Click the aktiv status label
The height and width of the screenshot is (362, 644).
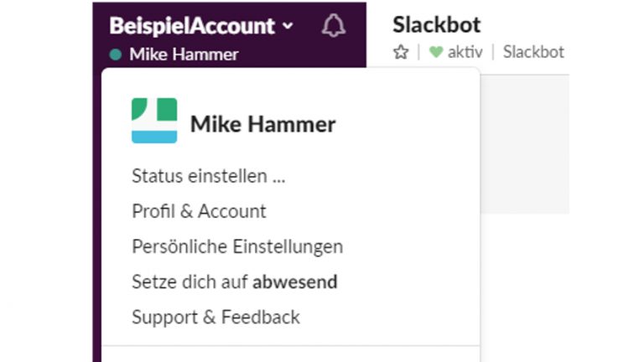tap(465, 52)
